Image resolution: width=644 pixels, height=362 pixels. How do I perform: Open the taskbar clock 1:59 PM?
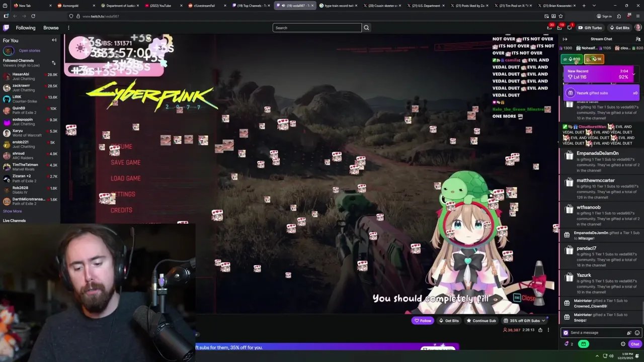point(626,356)
